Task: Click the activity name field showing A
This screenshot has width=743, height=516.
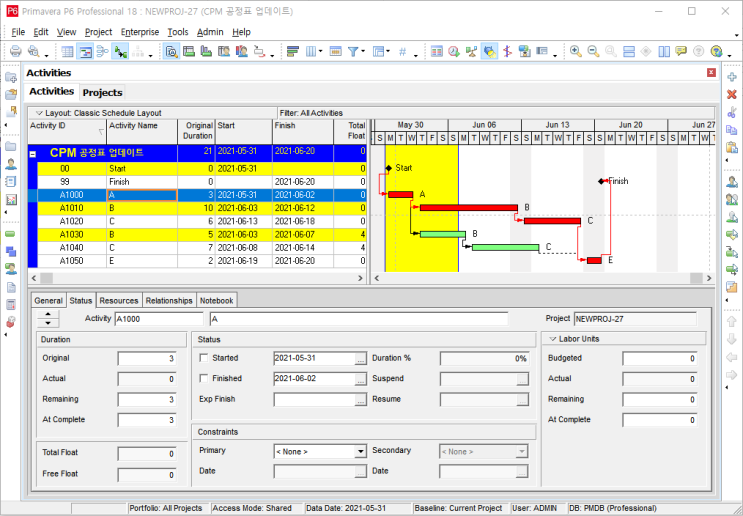Action: point(359,319)
